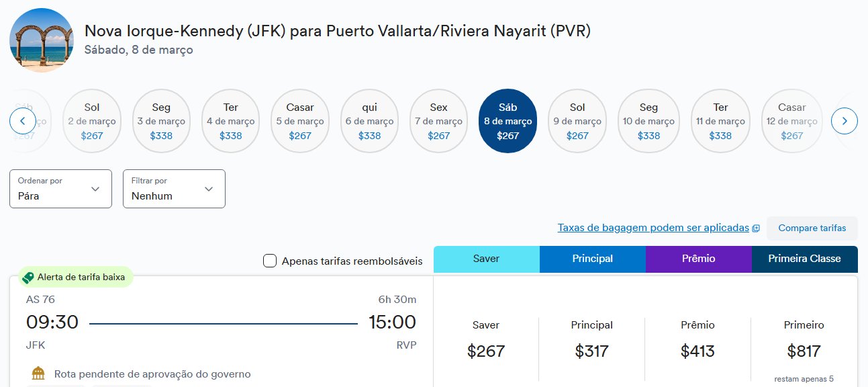The width and height of the screenshot is (868, 387).
Task: Enable Apenas tarifas reembolsáveis checkbox
Action: click(x=270, y=261)
